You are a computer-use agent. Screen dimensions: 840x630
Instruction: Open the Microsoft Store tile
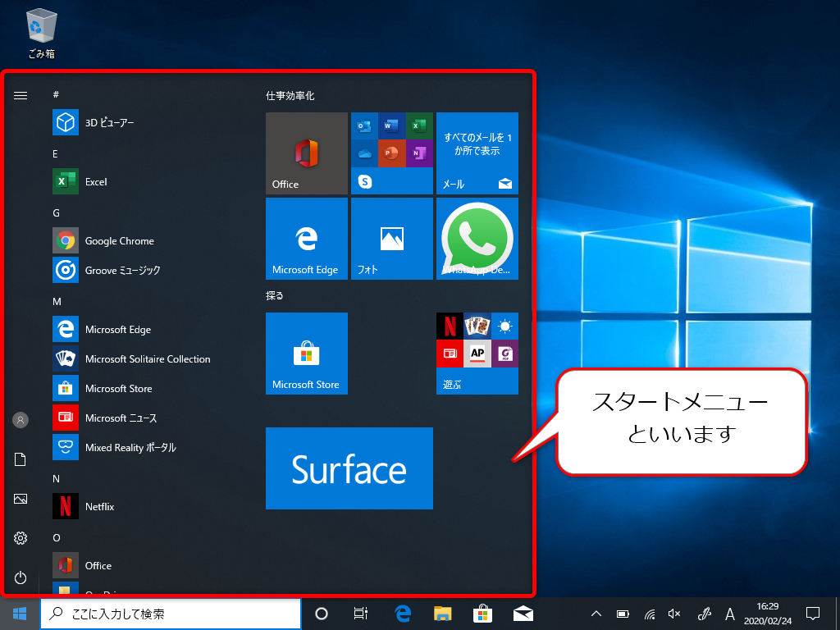point(306,353)
